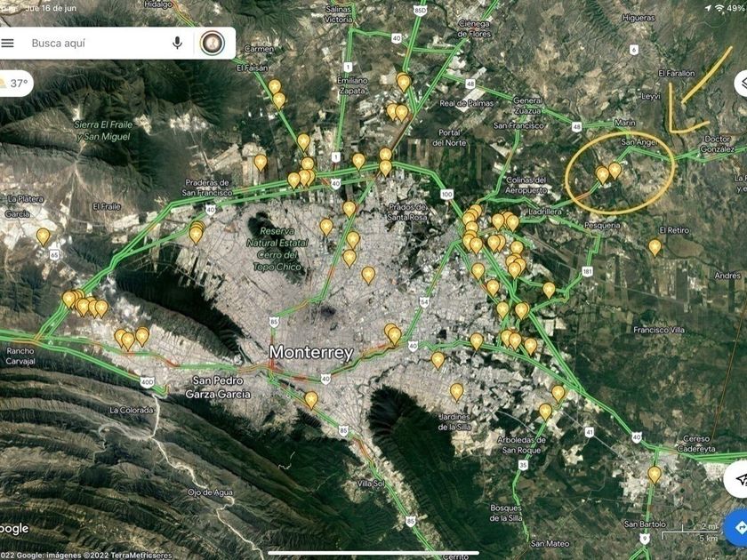Center map with the location arrow button

[737, 478]
